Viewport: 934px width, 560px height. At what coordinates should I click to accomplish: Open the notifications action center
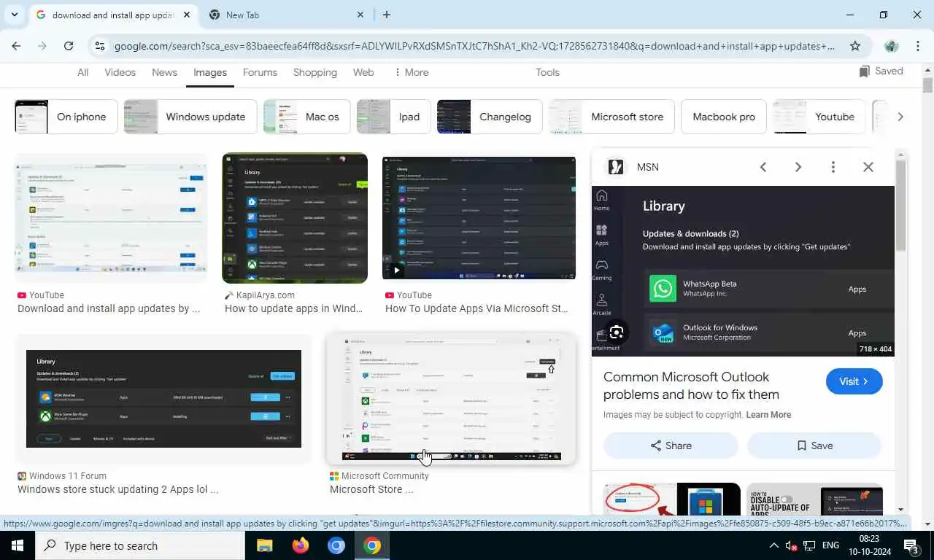(911, 545)
